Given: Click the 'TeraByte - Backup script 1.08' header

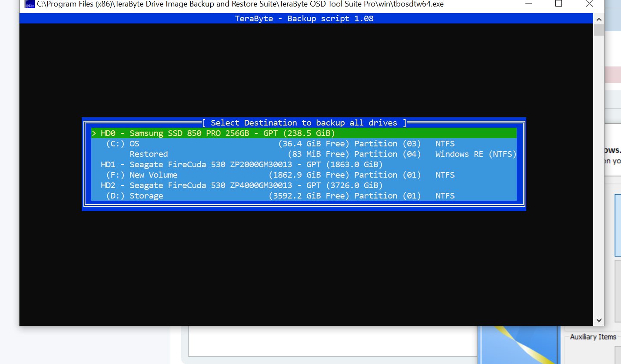Looking at the screenshot, I should coord(304,18).
